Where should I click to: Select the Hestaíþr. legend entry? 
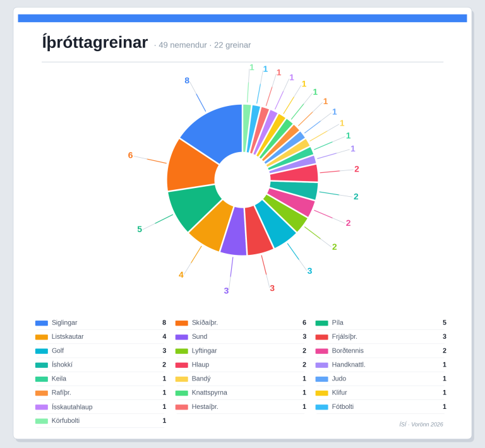(x=205, y=407)
